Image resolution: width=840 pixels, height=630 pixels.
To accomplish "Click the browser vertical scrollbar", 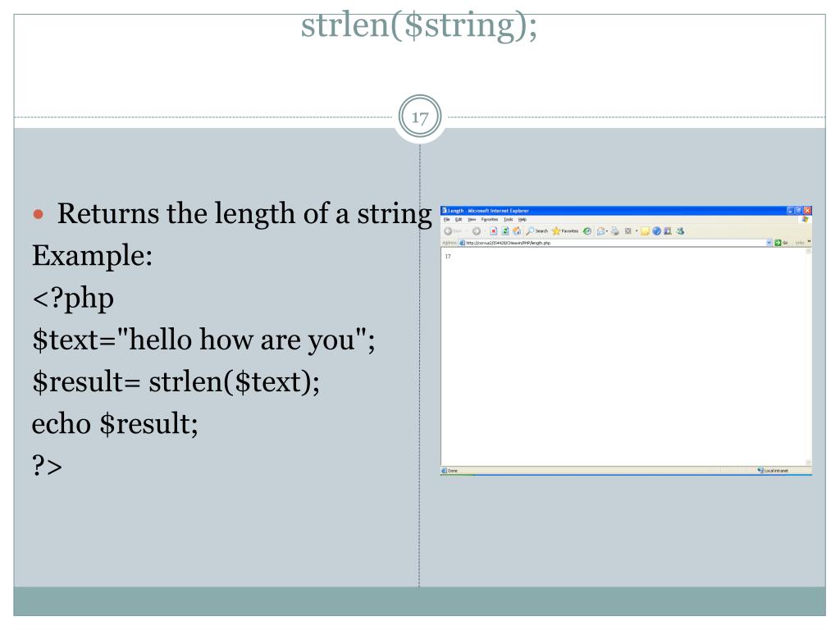I will (808, 356).
